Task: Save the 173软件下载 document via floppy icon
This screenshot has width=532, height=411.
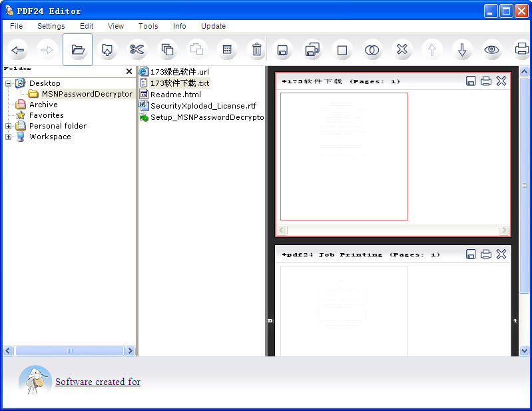Action: (471, 81)
